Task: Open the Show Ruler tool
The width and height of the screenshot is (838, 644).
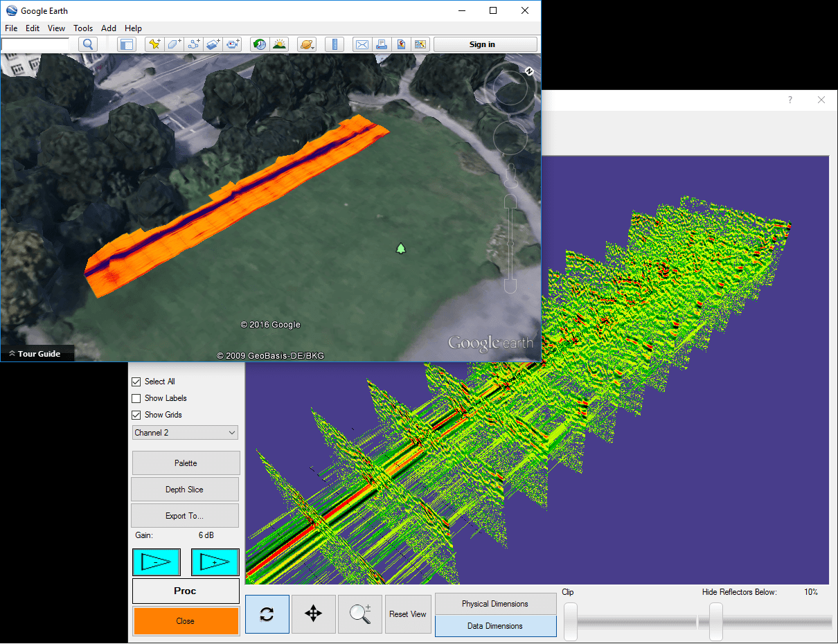Action: tap(335, 44)
